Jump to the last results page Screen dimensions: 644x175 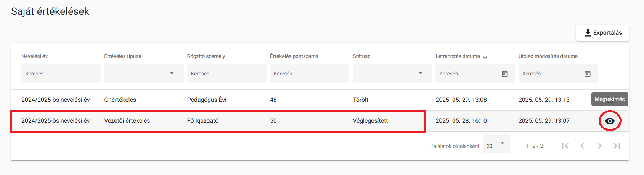(617, 146)
